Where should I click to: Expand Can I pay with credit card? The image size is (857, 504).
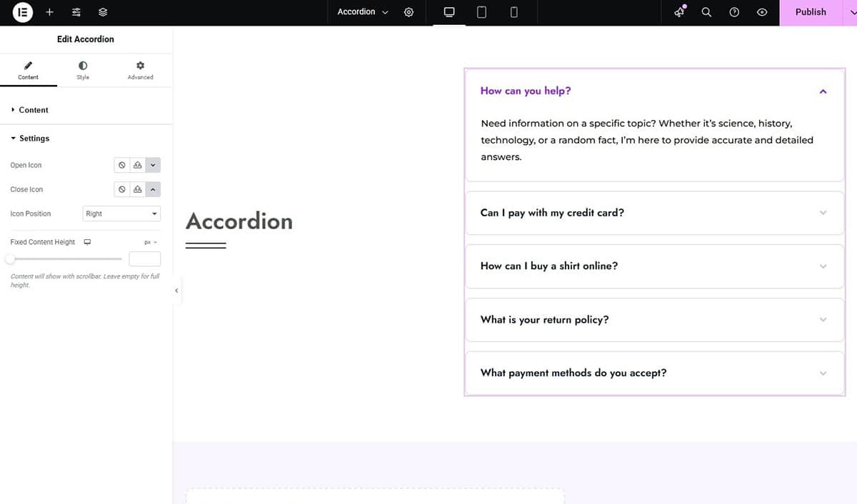coord(654,213)
